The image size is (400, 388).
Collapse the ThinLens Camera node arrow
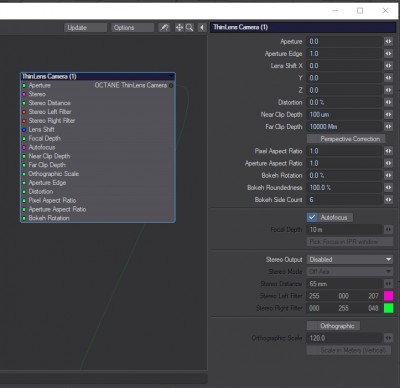171,76
